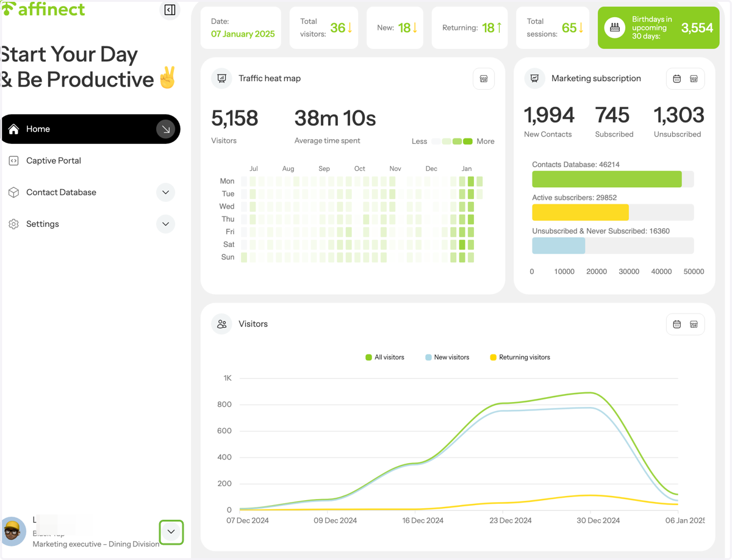This screenshot has height=560, width=732.
Task: Click the date 07 January 2025
Action: [243, 34]
